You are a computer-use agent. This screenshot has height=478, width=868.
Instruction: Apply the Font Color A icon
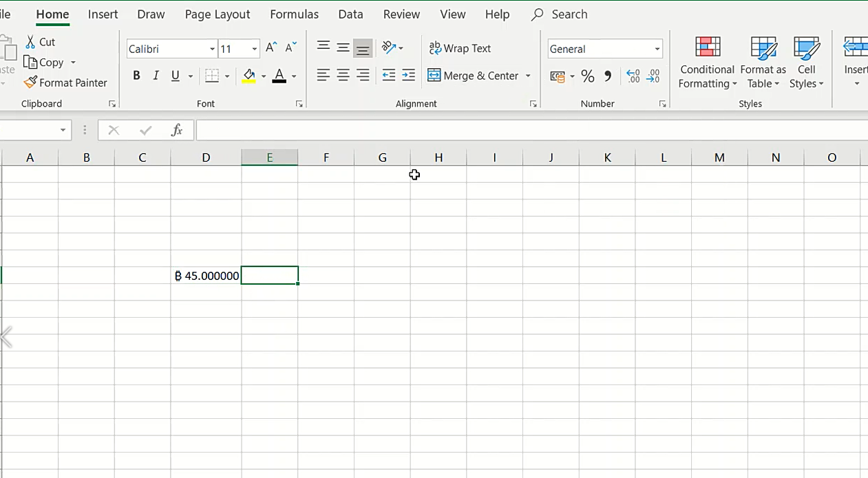tap(279, 76)
